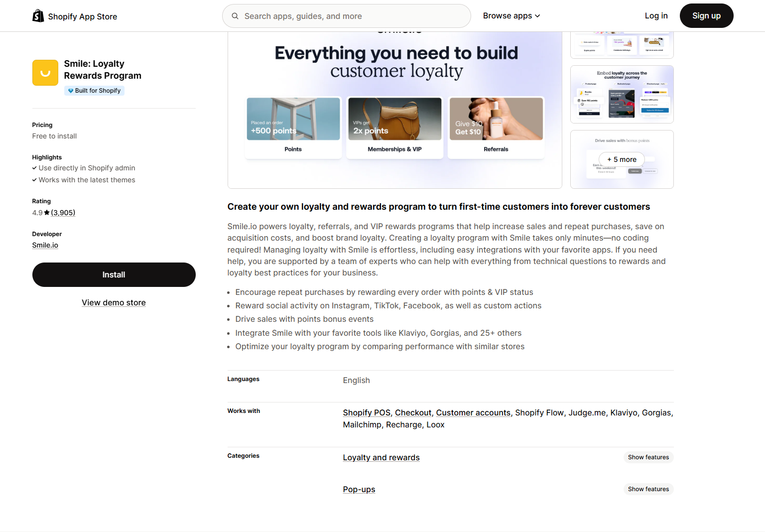Click the rating star icon

(x=47, y=213)
